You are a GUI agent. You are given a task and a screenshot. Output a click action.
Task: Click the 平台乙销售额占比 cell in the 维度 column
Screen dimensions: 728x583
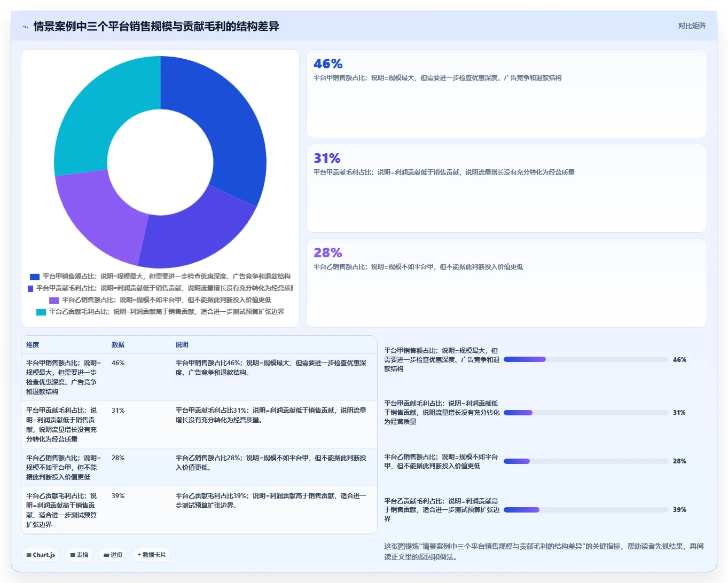[64, 468]
